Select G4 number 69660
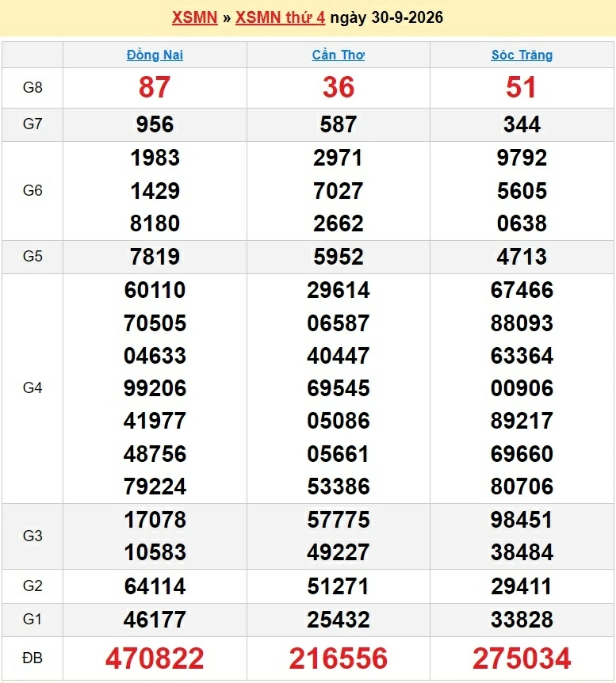Image resolution: width=616 pixels, height=683 pixels. tap(522, 454)
